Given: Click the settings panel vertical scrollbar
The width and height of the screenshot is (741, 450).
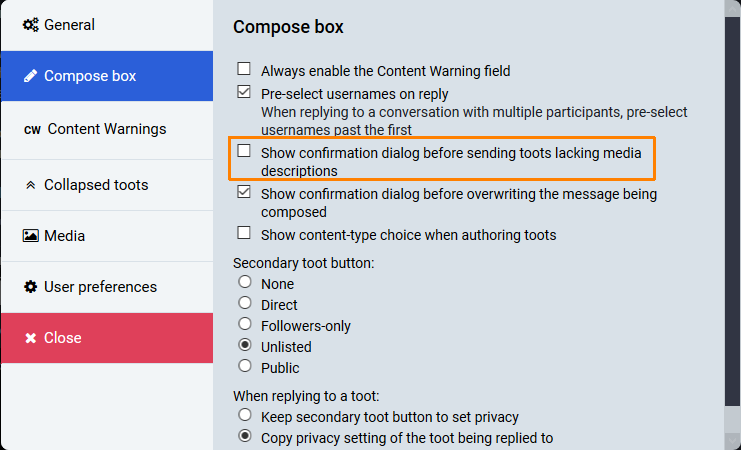Looking at the screenshot, I should tap(732, 225).
